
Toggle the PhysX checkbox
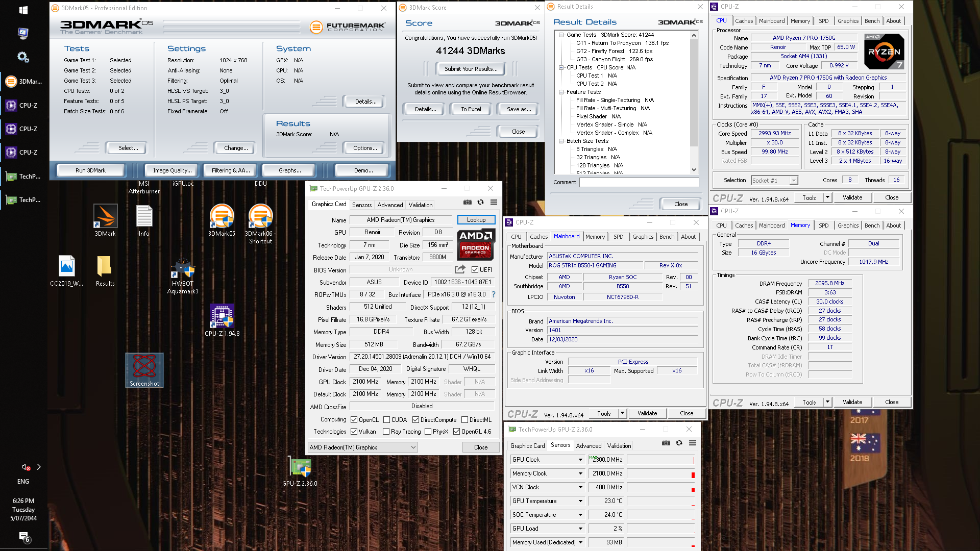point(428,432)
